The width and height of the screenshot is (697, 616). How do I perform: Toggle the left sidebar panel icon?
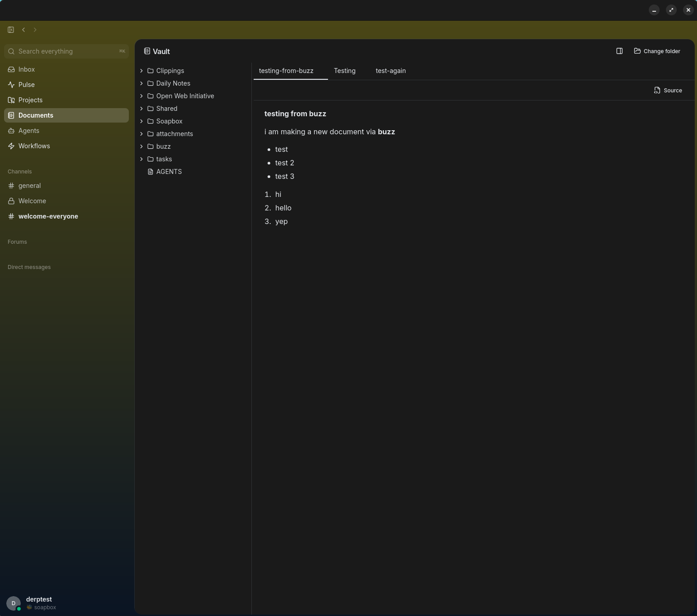pyautogui.click(x=11, y=30)
